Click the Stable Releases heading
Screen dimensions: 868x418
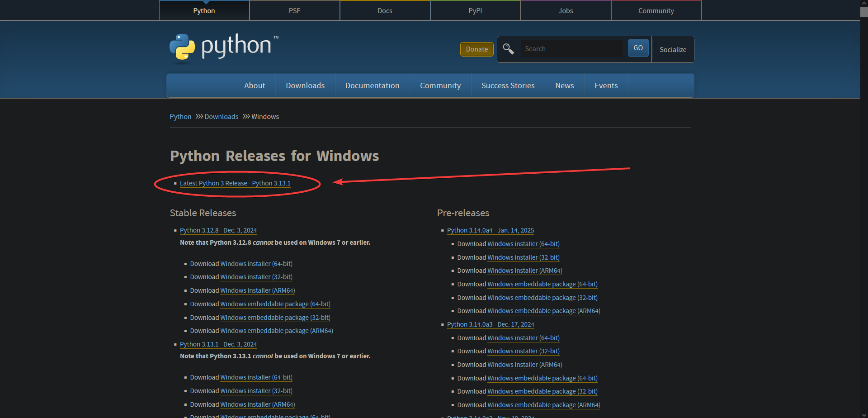click(x=203, y=213)
